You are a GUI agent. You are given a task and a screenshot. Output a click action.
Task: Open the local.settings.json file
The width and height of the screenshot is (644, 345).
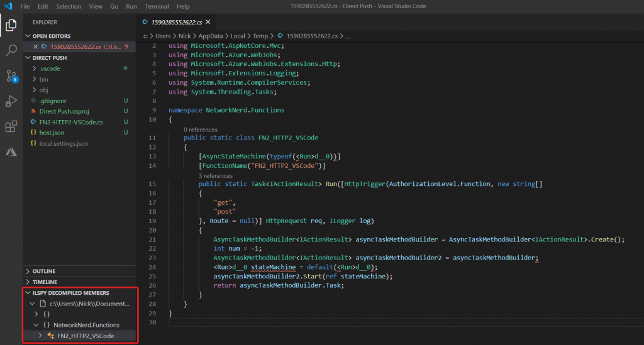64,143
